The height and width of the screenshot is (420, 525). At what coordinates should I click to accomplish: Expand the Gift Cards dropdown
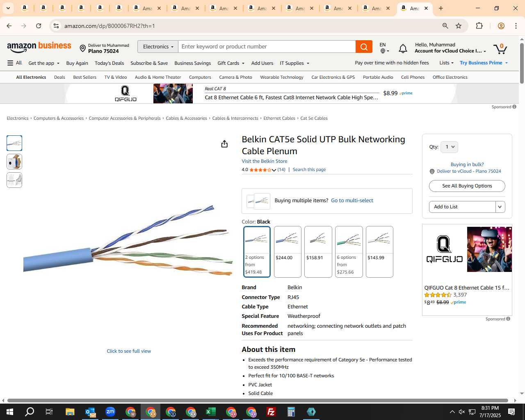(231, 63)
